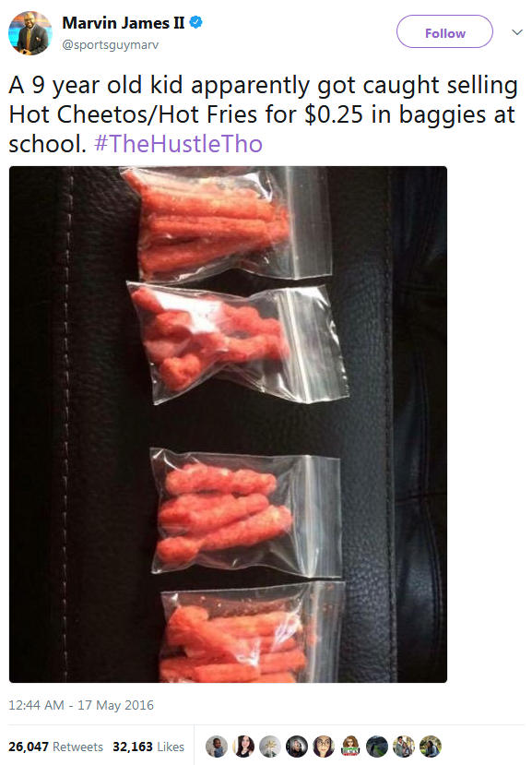Open second liker avatar of dark-haired woman
This screenshot has width=532, height=765.
[243, 747]
